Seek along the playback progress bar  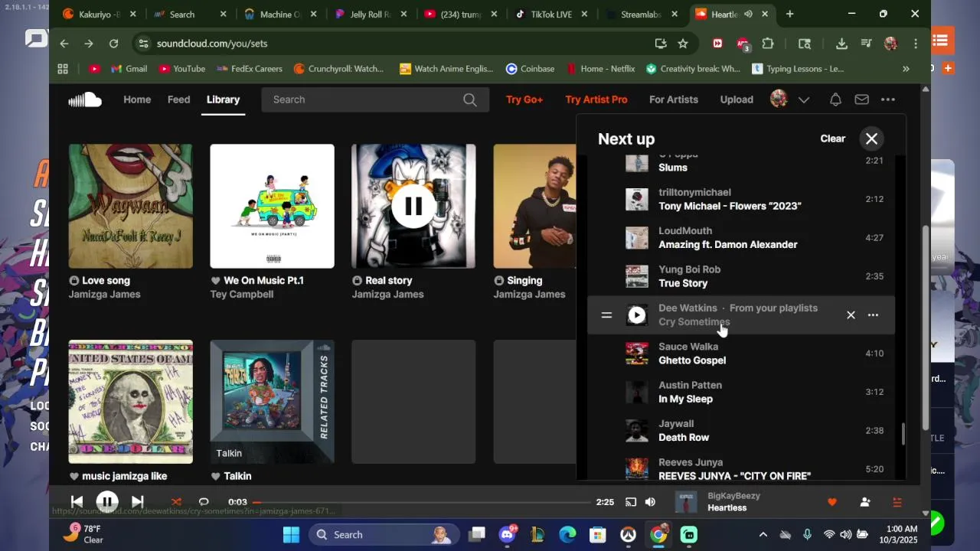(x=423, y=502)
